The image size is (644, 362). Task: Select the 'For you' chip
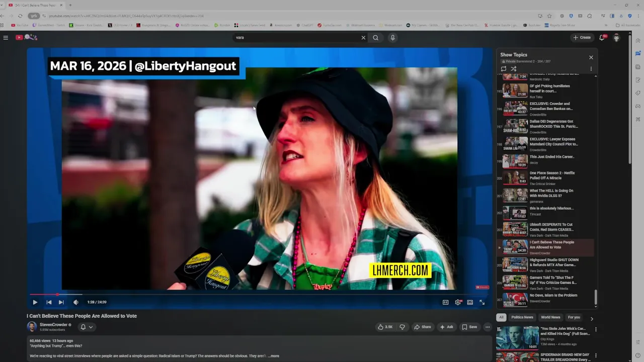pos(574,317)
